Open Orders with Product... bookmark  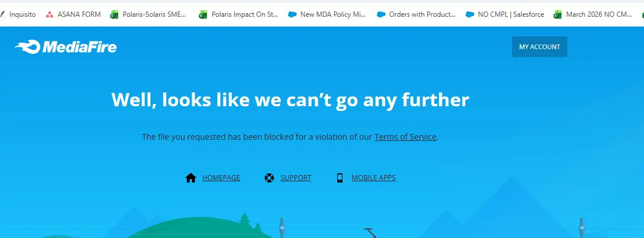416,14
